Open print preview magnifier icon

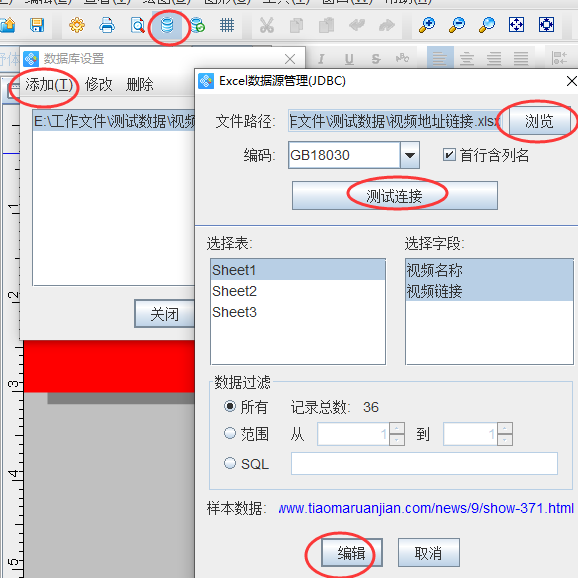(x=137, y=25)
